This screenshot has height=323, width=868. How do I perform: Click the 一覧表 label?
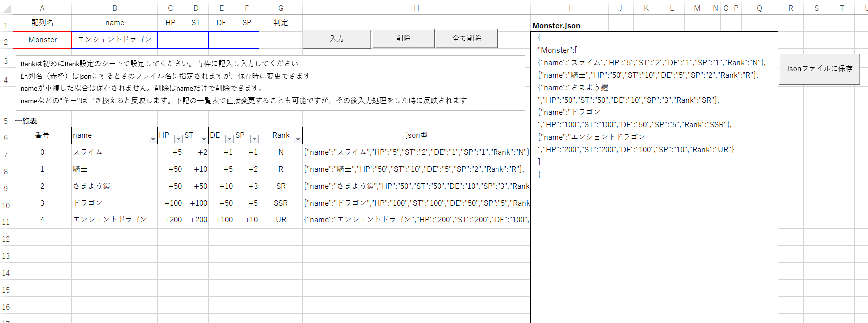(x=26, y=121)
